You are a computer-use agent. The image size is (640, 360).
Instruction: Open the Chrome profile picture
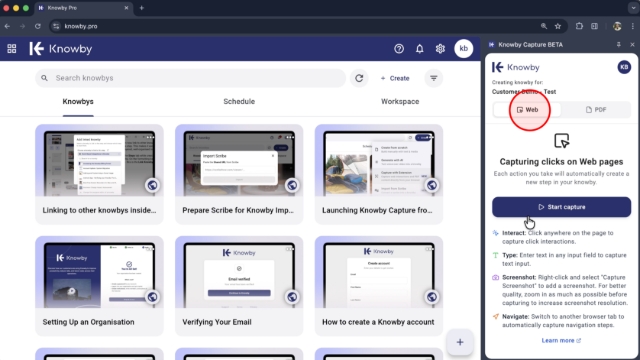click(x=617, y=26)
